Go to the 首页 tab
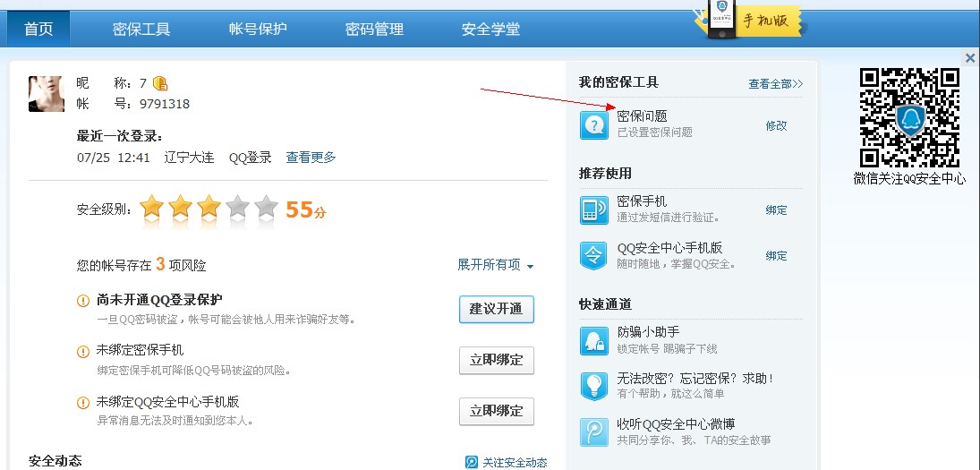Viewport: 980px width, 470px height. tap(38, 29)
